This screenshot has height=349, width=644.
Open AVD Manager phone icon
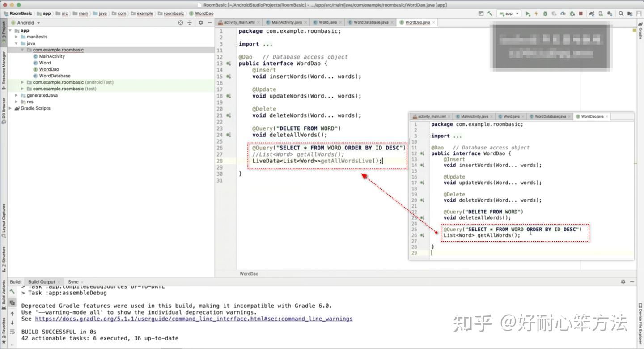(600, 13)
